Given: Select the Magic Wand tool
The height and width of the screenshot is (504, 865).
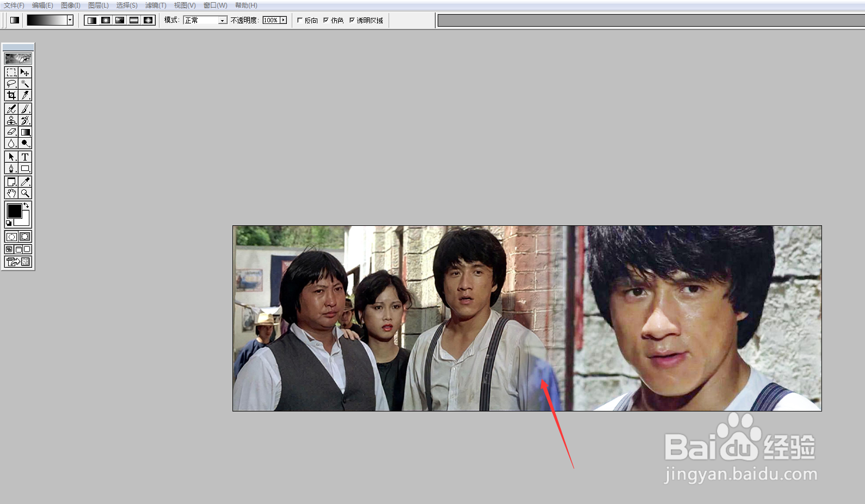Looking at the screenshot, I should [25, 84].
